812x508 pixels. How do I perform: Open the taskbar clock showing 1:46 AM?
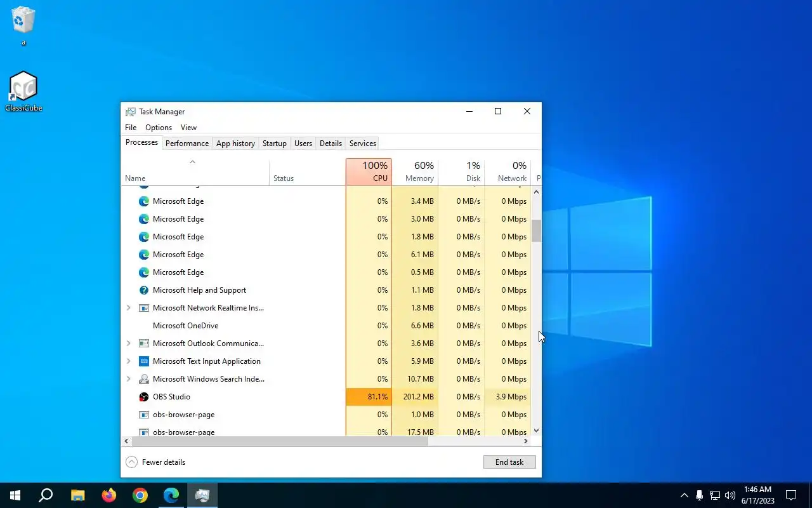(757, 495)
